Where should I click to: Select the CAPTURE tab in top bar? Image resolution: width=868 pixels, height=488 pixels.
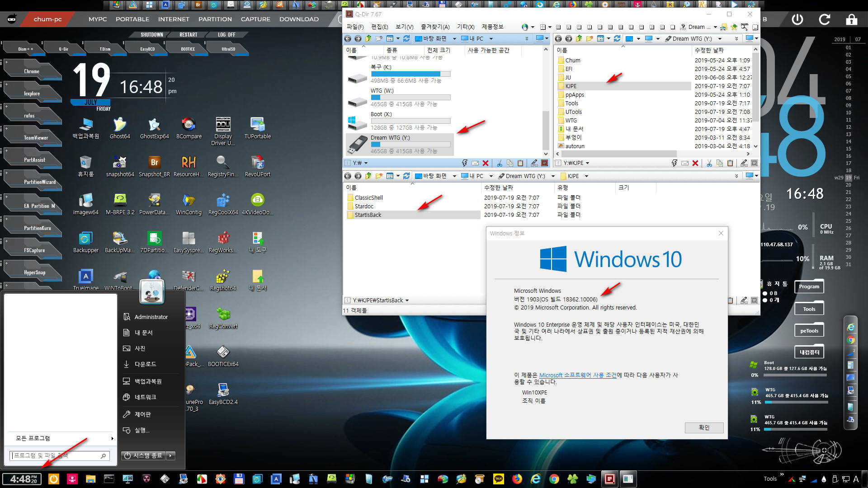pos(255,19)
